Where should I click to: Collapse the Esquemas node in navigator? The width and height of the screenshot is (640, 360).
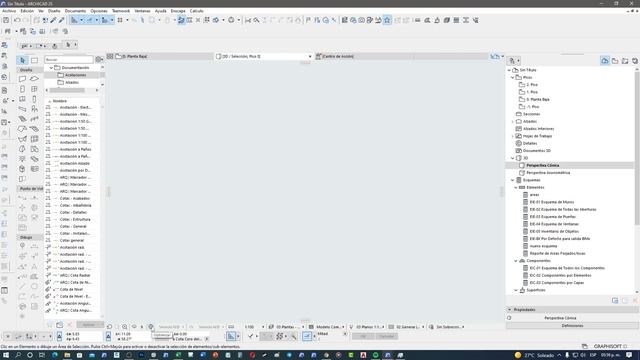pos(513,180)
